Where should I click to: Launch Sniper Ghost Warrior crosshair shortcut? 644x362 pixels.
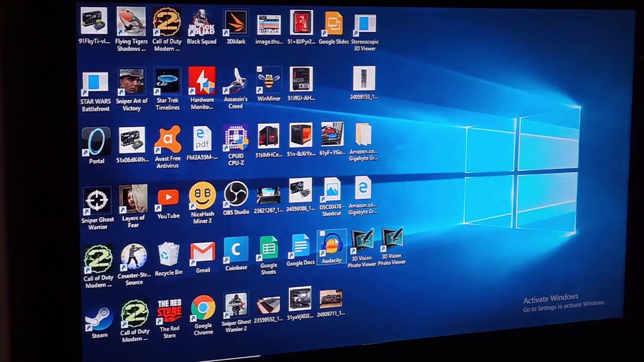[98, 209]
